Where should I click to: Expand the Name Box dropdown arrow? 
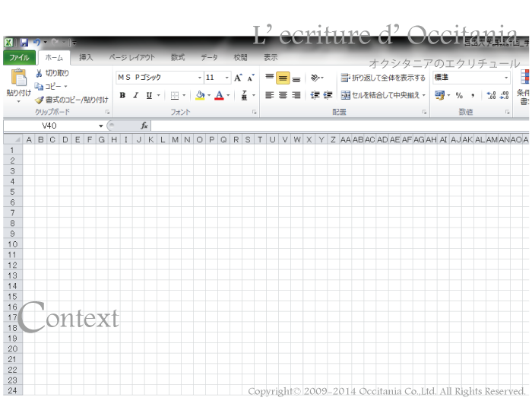101,126
